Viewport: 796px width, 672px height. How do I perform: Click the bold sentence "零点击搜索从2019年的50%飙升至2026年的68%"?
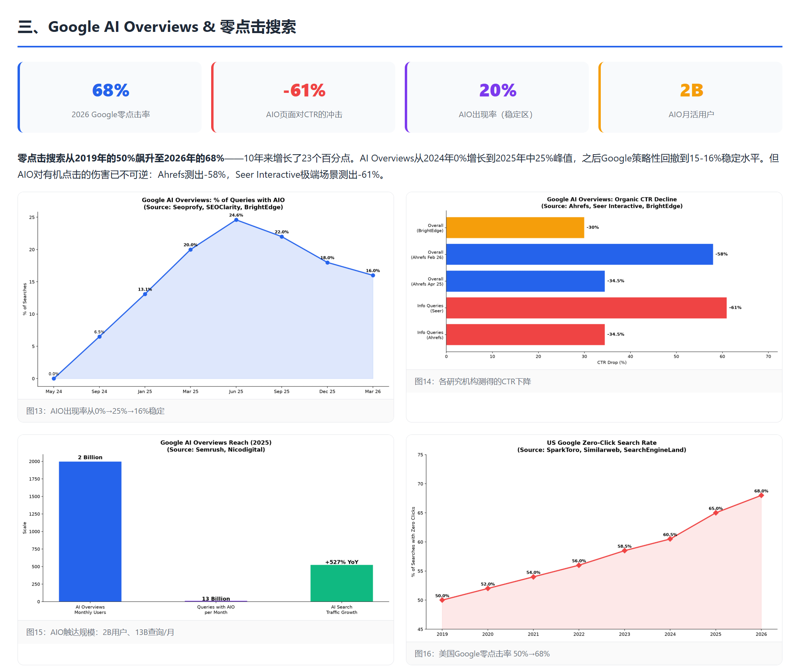(x=121, y=158)
